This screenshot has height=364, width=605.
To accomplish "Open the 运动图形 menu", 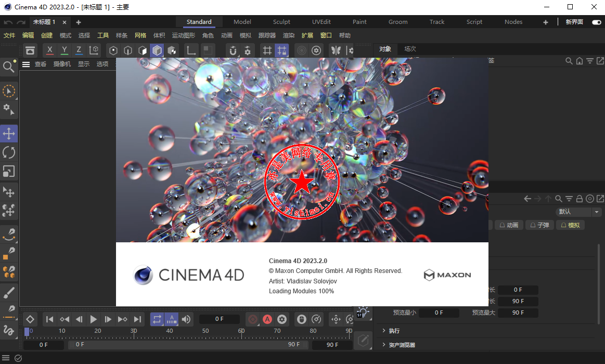I will [x=184, y=35].
